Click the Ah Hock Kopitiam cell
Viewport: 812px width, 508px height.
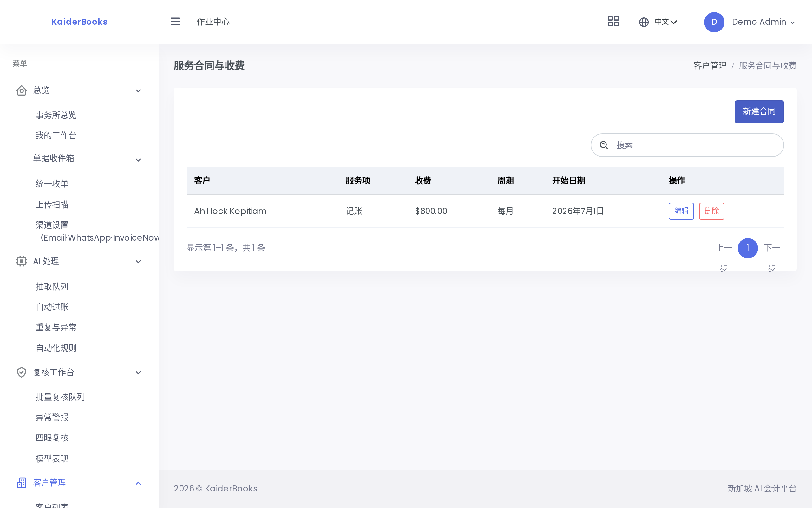(230, 211)
